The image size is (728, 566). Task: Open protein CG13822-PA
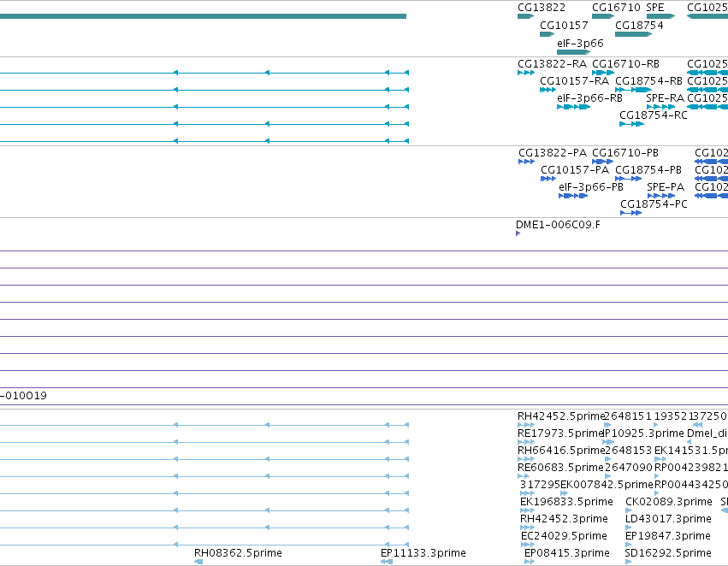[x=553, y=153]
